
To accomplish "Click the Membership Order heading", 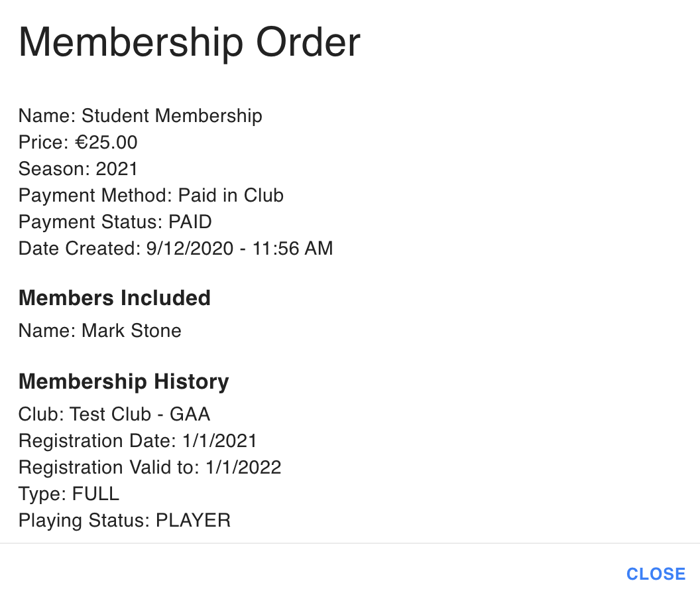I will coord(190,42).
